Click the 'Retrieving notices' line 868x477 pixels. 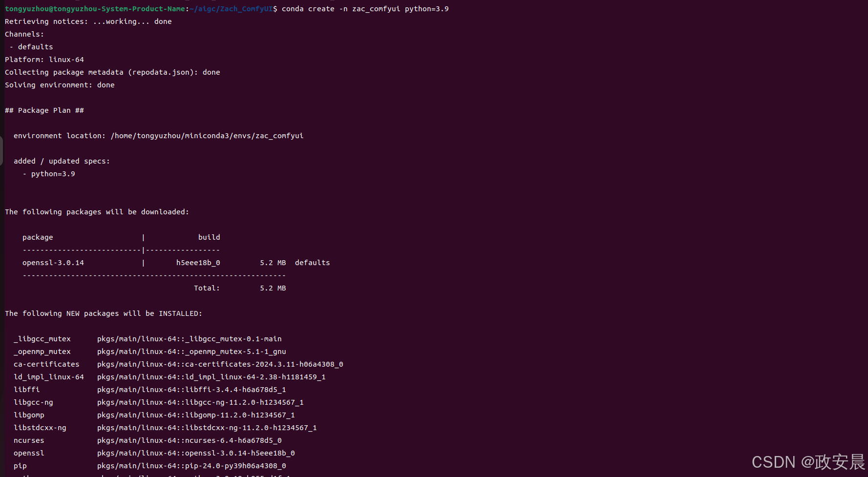tap(88, 21)
